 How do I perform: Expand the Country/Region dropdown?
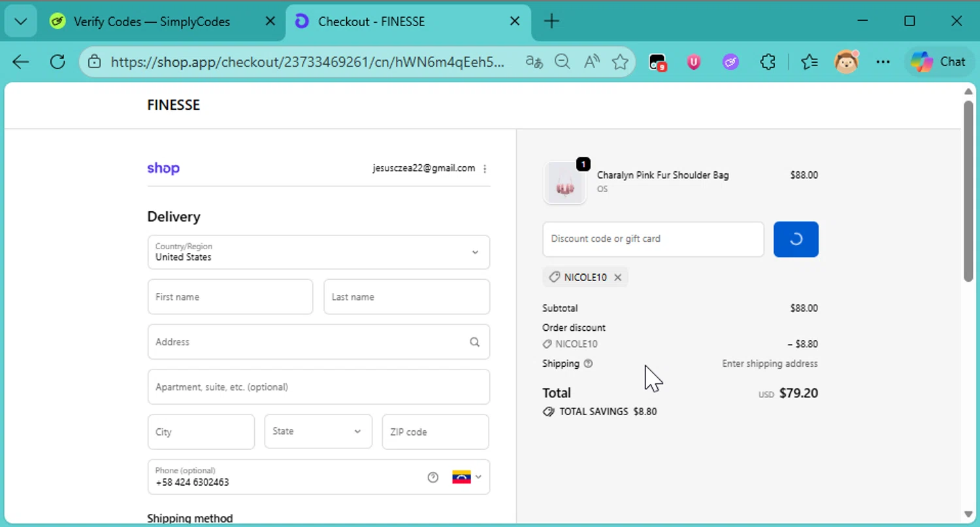[x=319, y=252]
